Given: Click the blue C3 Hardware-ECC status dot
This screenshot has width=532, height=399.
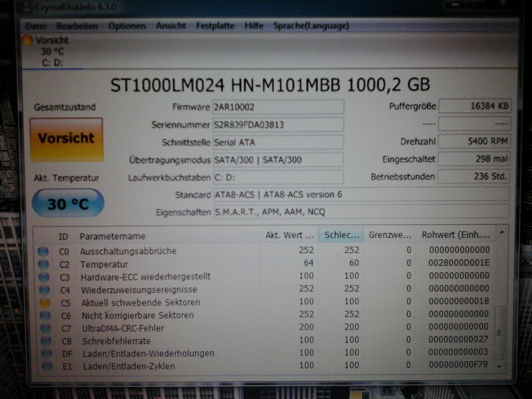Looking at the screenshot, I should coord(44,277).
